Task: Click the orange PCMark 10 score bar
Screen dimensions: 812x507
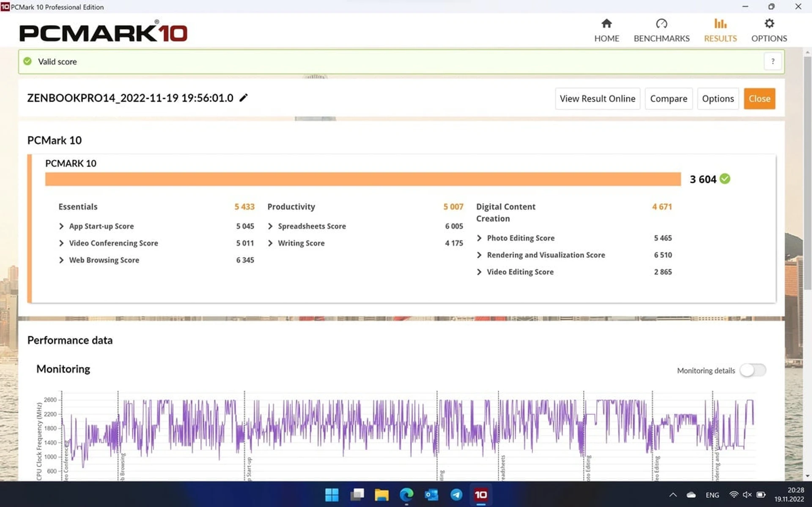Action: coord(363,179)
